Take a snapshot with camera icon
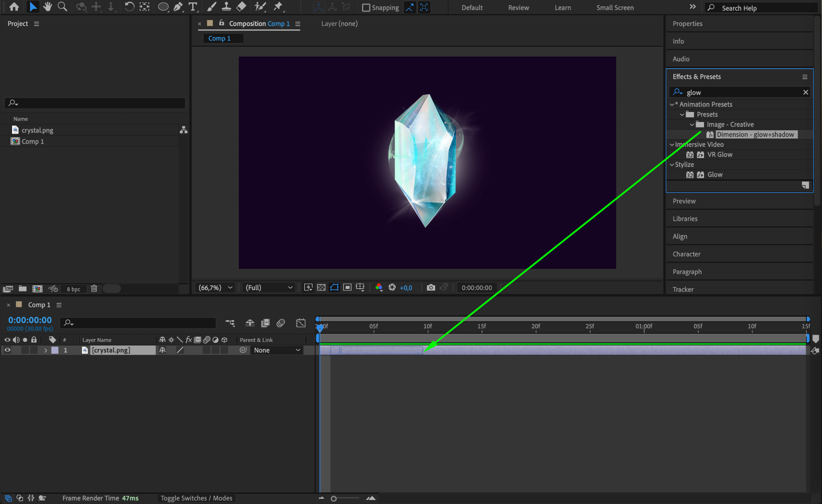This screenshot has height=504, width=822. tap(431, 287)
